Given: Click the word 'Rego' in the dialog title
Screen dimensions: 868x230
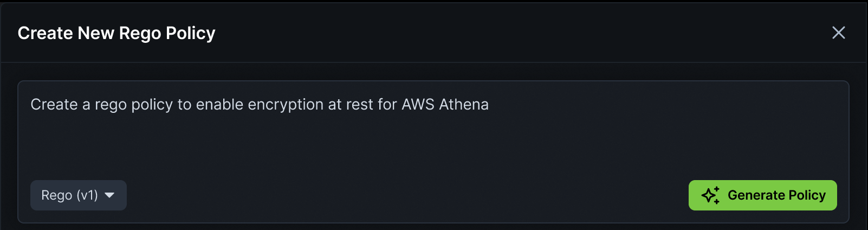Looking at the screenshot, I should tap(140, 34).
